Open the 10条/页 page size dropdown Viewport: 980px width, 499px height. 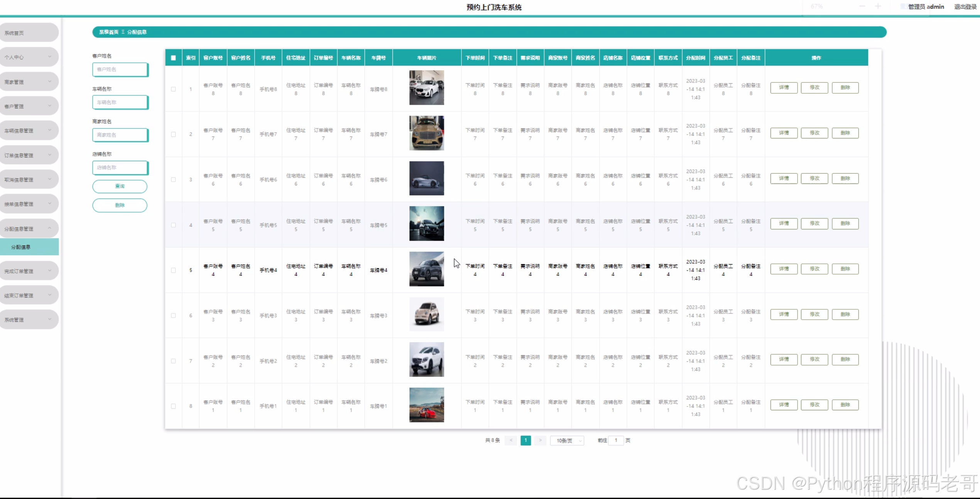coord(567,440)
